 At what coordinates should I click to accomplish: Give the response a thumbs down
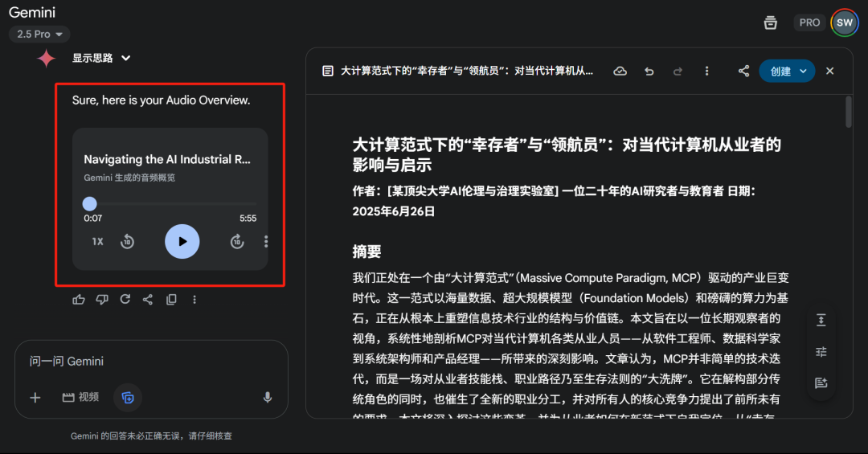102,299
